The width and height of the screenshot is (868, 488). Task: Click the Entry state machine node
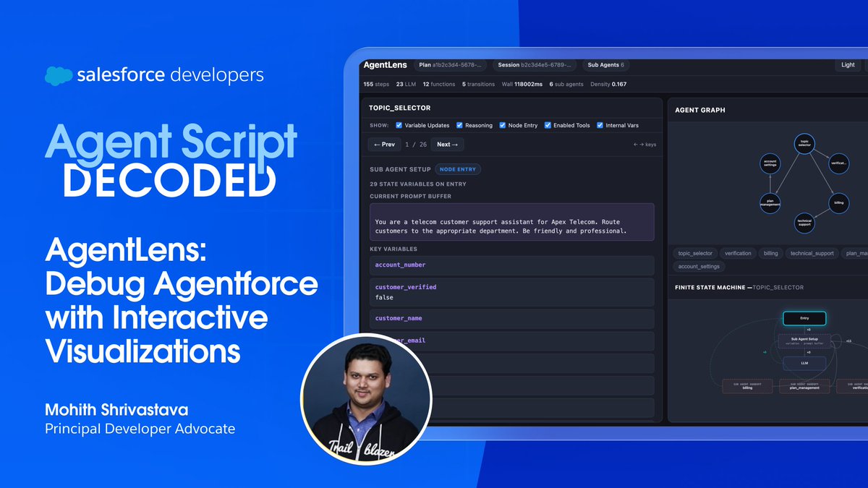tap(804, 318)
